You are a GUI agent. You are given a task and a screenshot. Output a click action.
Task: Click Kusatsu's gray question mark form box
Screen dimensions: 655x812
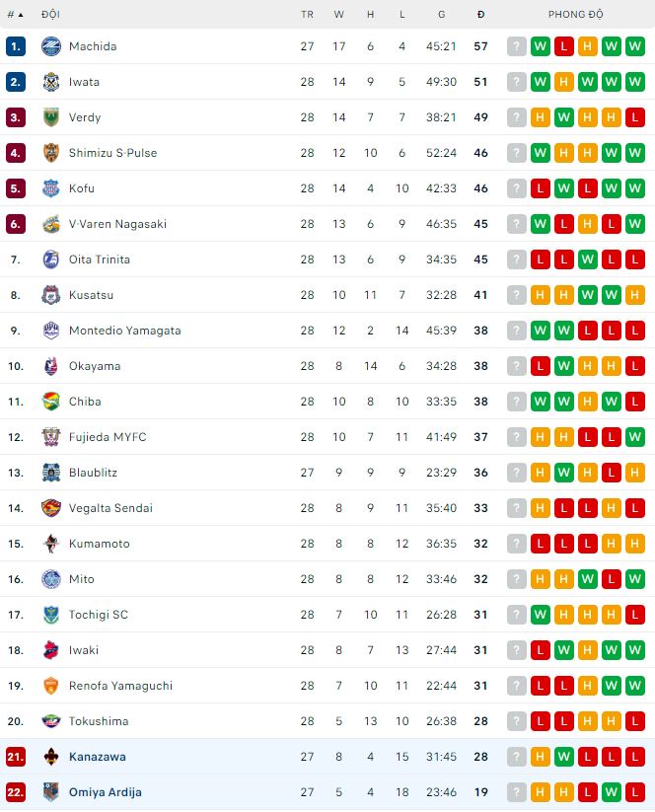click(516, 295)
